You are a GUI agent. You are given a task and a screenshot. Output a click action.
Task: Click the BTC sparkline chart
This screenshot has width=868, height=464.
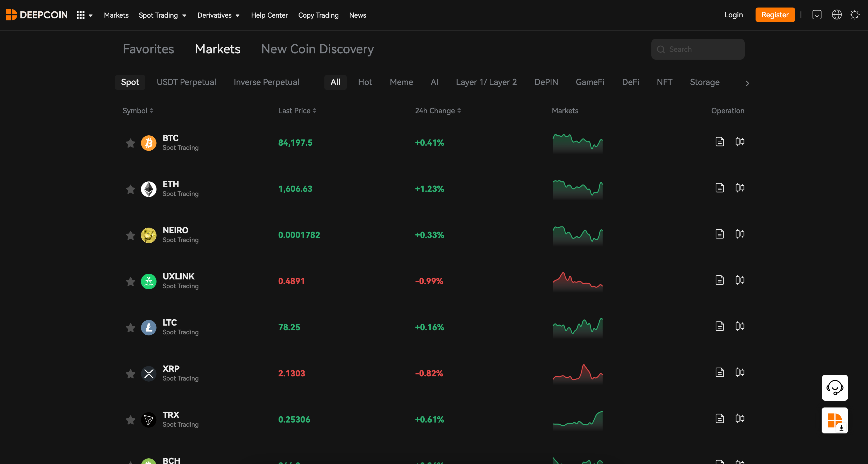[578, 143]
